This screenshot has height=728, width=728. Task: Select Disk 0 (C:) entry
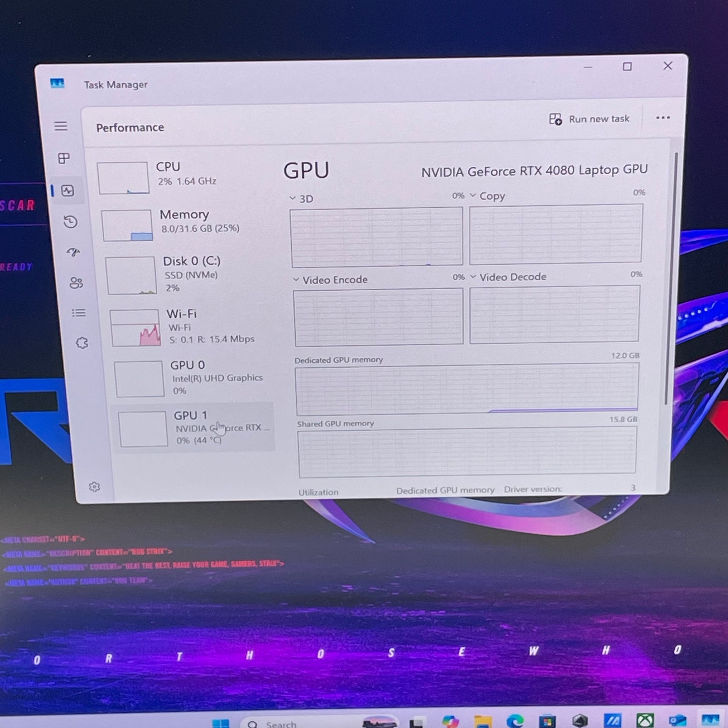[187, 274]
